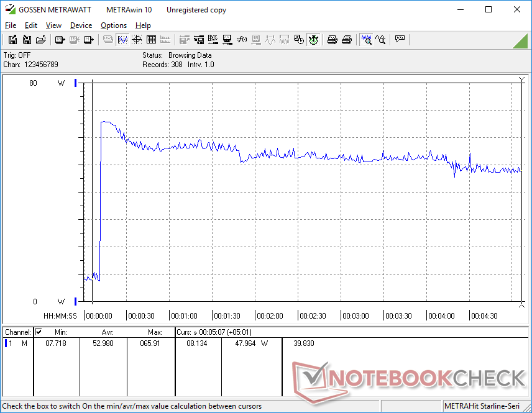Open the monitor display settings icon
Screen dimensions: 532x413
227,40
